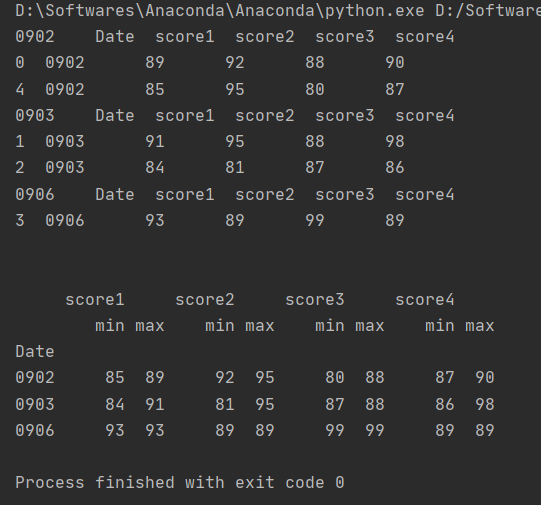Click score1 min 93 in summary row 0906
The height and width of the screenshot is (505, 541).
pos(115,430)
